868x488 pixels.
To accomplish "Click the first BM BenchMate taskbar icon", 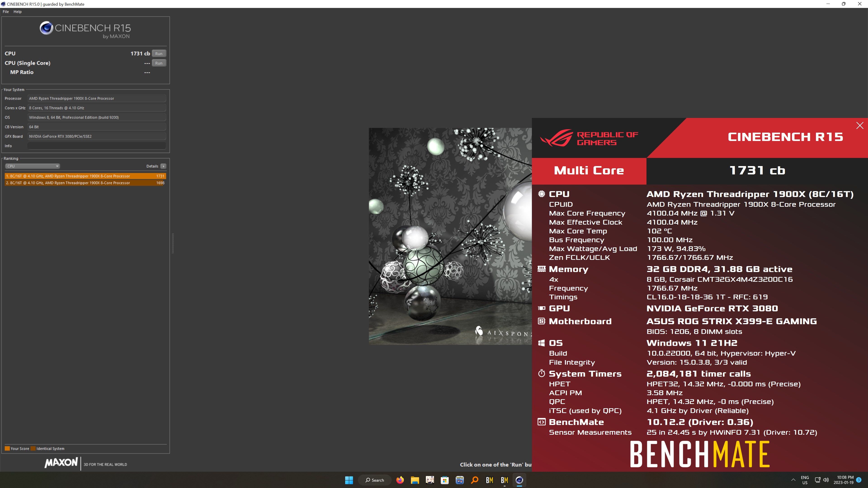I will pyautogui.click(x=490, y=480).
